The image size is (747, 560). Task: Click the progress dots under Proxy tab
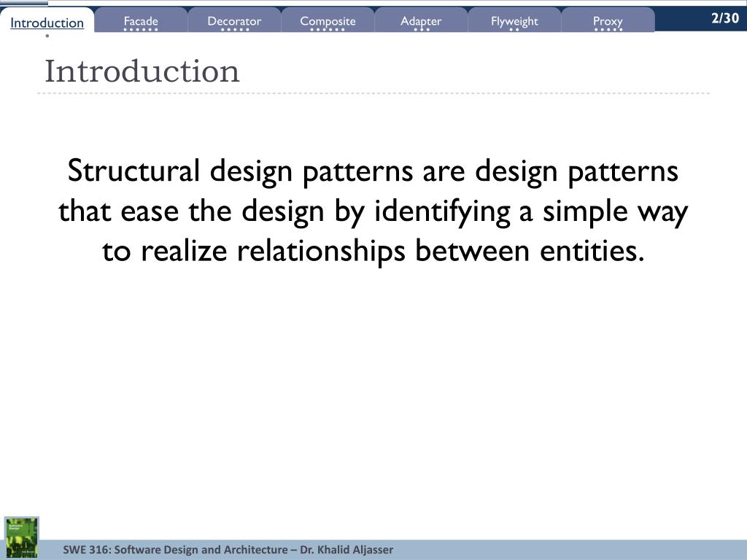[x=608, y=29]
